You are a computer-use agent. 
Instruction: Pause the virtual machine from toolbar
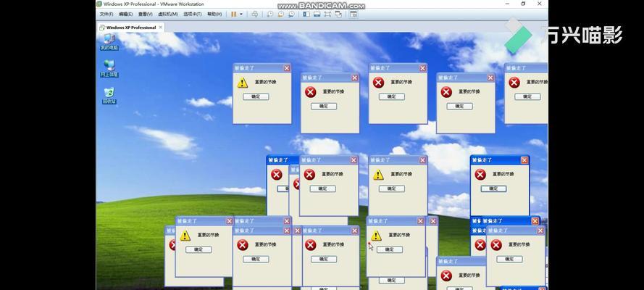[234, 14]
